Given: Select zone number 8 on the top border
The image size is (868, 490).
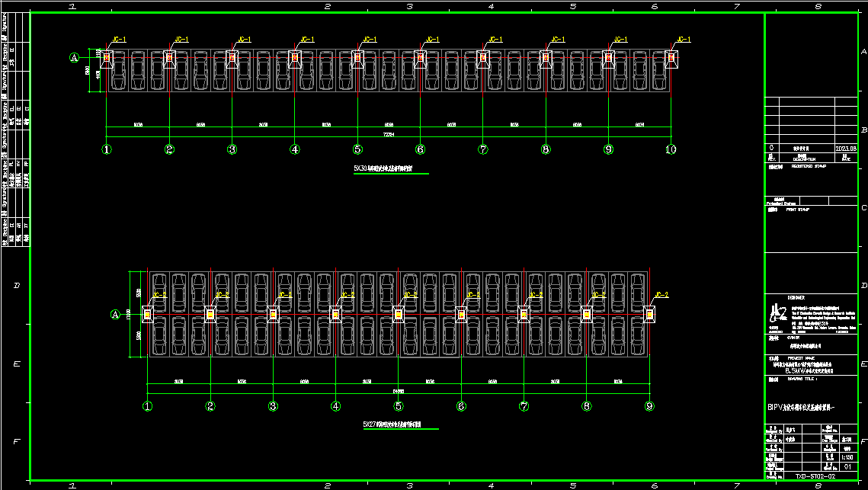Looking at the screenshot, I should coord(818,7).
